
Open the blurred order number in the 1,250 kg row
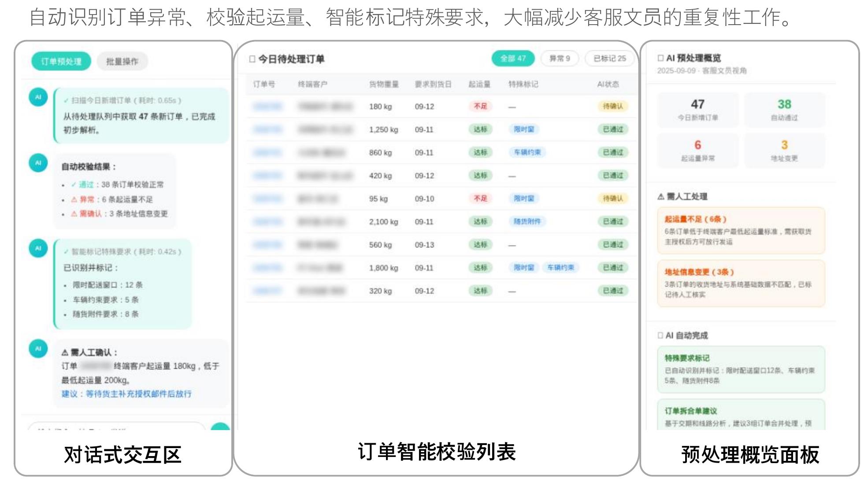tap(267, 129)
